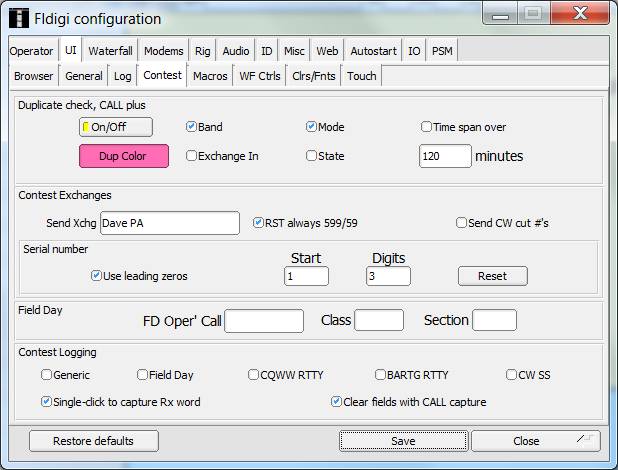Image resolution: width=618 pixels, height=470 pixels.
Task: Click the serial number Start field
Action: coord(306,276)
